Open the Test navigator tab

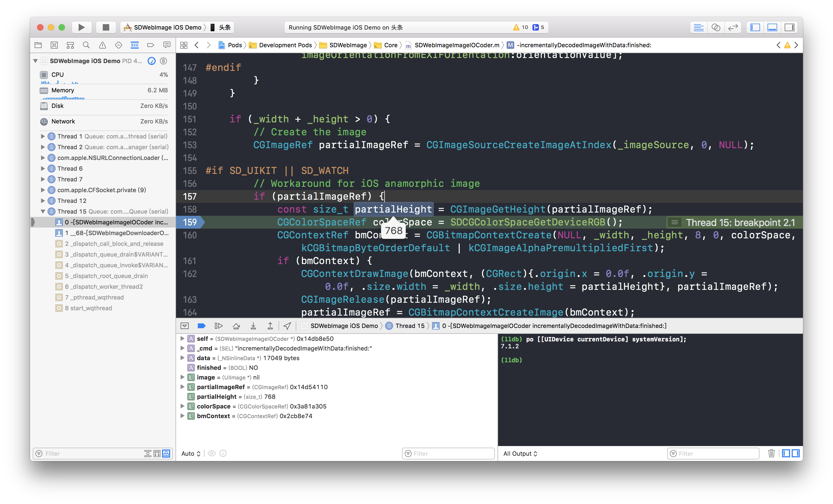point(118,45)
